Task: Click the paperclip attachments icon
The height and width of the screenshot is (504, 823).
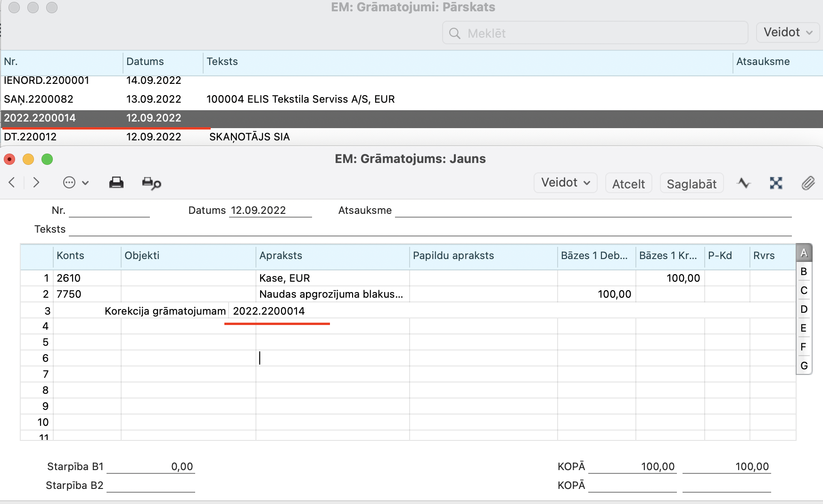Action: 808,183
